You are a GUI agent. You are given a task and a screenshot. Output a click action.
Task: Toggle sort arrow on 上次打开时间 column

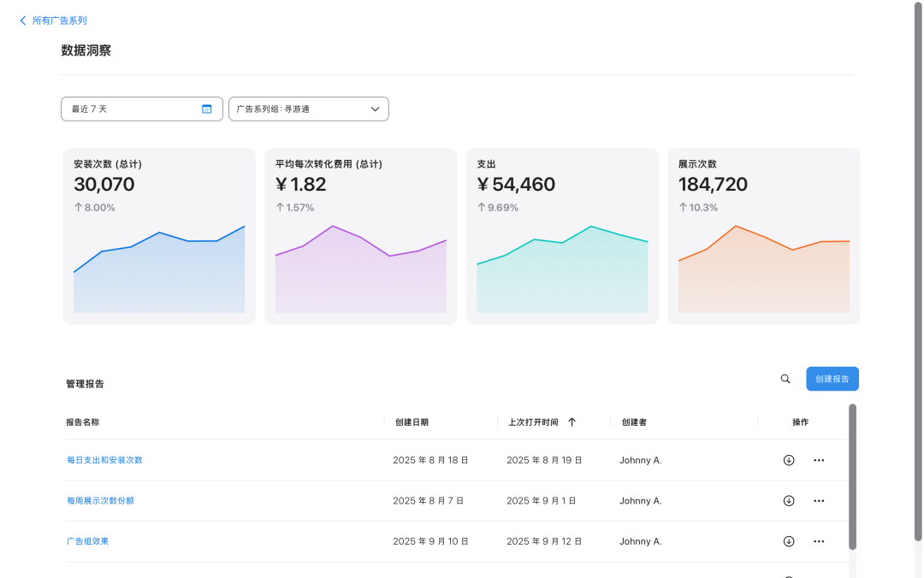(572, 422)
